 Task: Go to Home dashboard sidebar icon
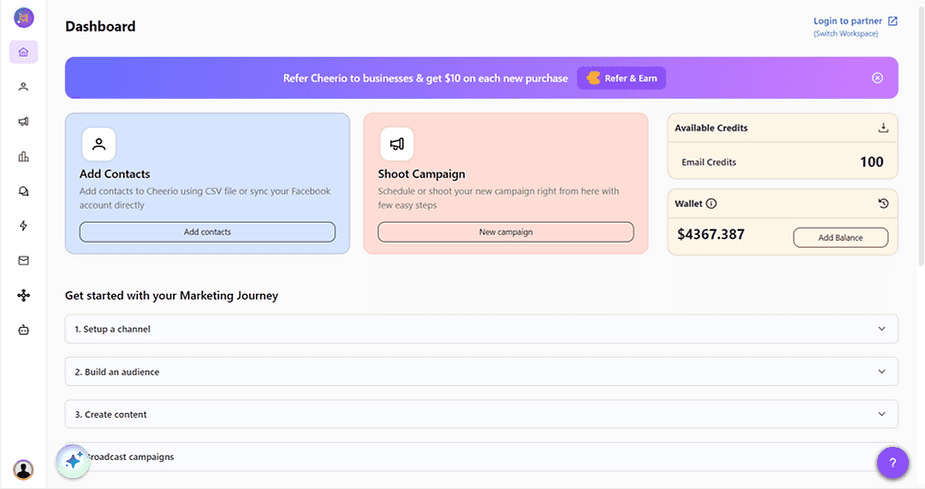(x=24, y=52)
